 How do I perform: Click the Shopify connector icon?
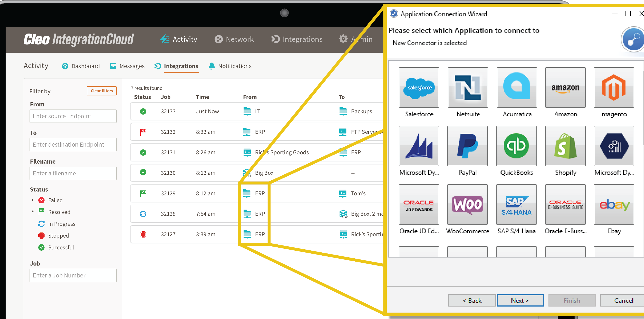[x=565, y=146]
